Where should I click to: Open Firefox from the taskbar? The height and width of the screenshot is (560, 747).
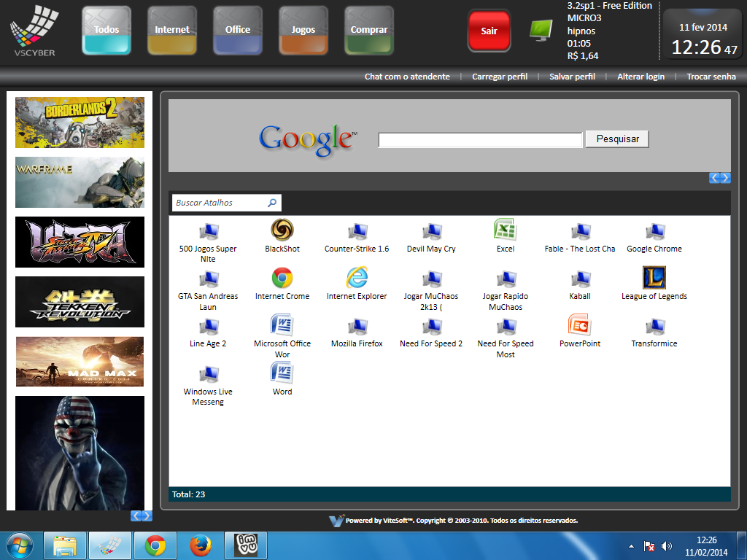tap(201, 545)
